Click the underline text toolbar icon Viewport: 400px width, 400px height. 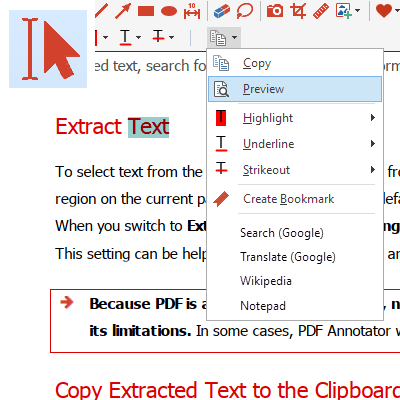point(125,37)
